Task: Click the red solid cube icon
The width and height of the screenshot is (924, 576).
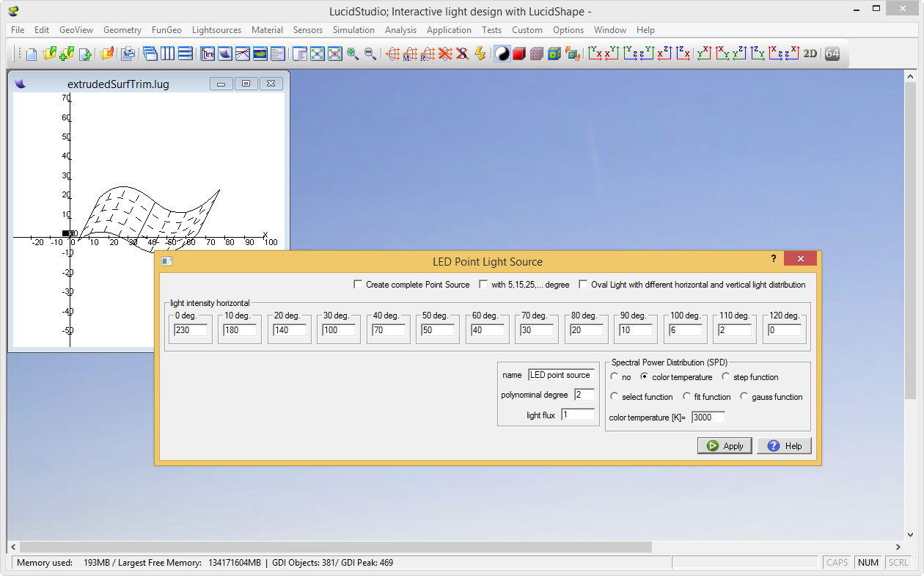Action: (519, 54)
